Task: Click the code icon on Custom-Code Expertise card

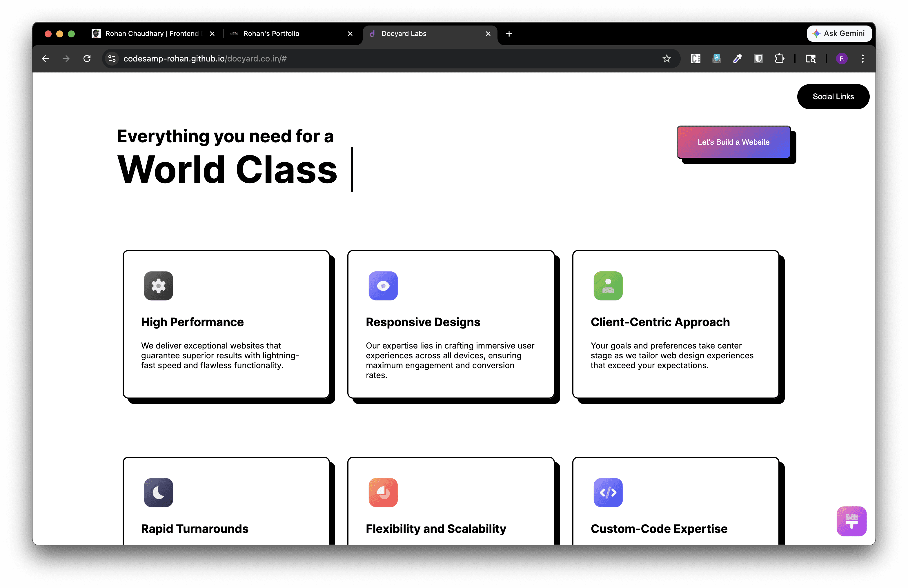Action: click(x=608, y=493)
